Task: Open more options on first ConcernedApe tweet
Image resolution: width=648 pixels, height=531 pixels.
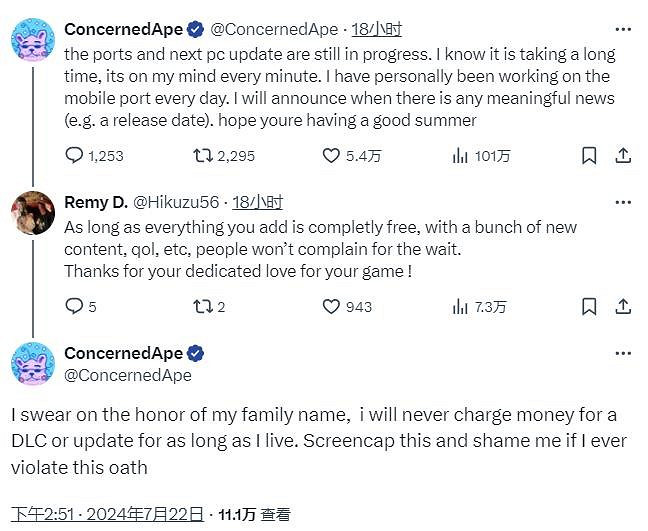Action: [x=623, y=30]
